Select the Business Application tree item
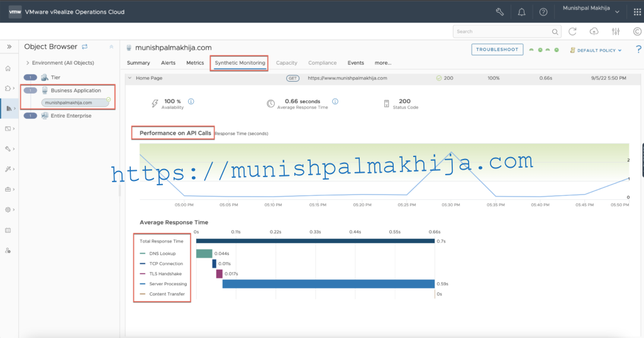 tap(75, 90)
